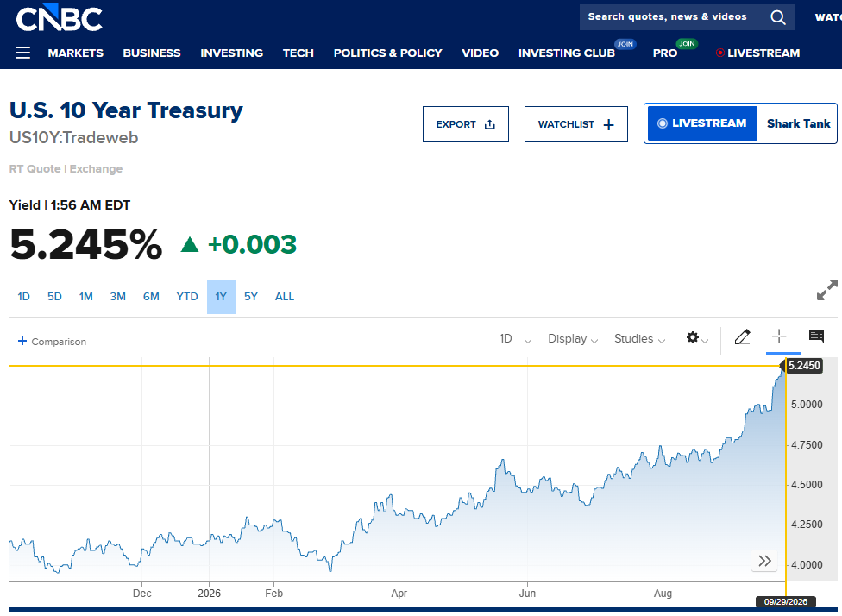Select the 1D time range

(23, 297)
